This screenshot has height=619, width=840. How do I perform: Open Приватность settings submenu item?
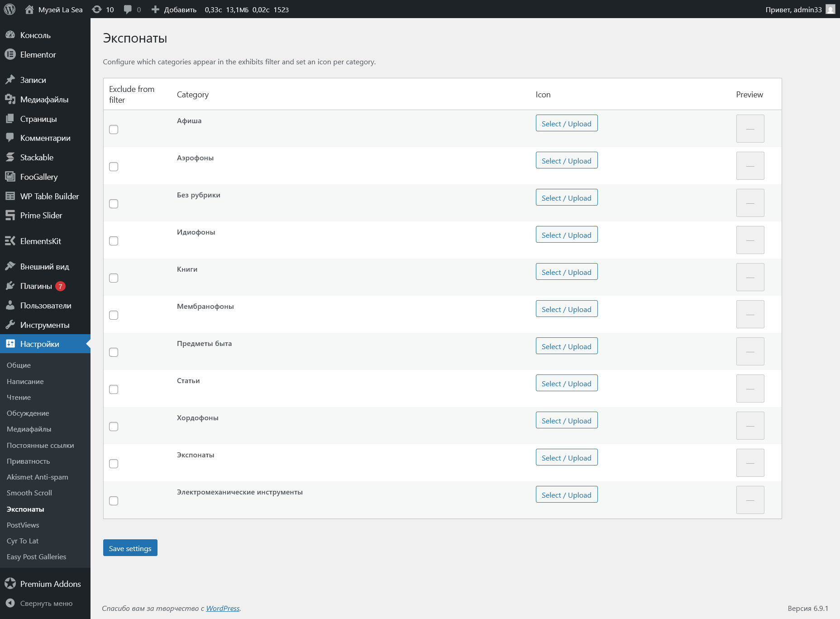coord(29,461)
